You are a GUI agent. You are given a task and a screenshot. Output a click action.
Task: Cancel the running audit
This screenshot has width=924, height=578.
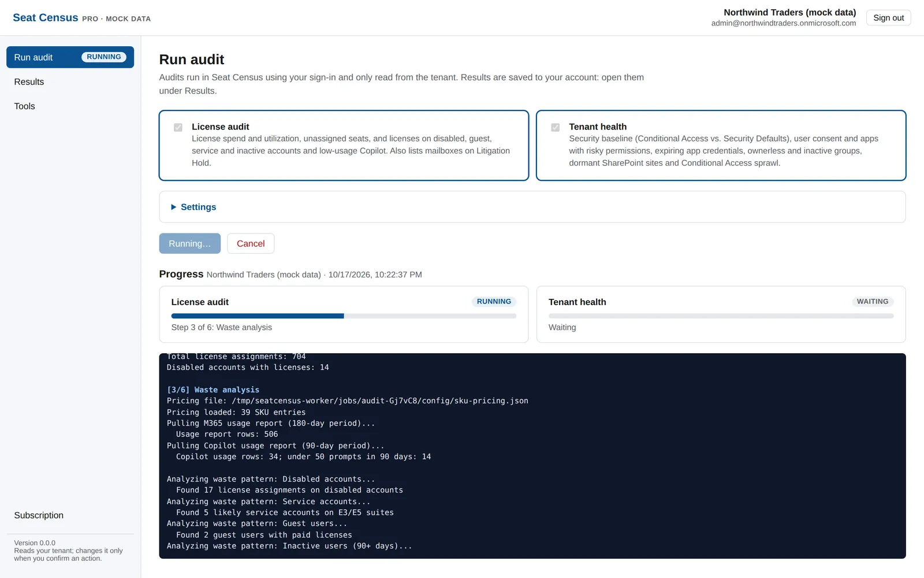(x=251, y=243)
